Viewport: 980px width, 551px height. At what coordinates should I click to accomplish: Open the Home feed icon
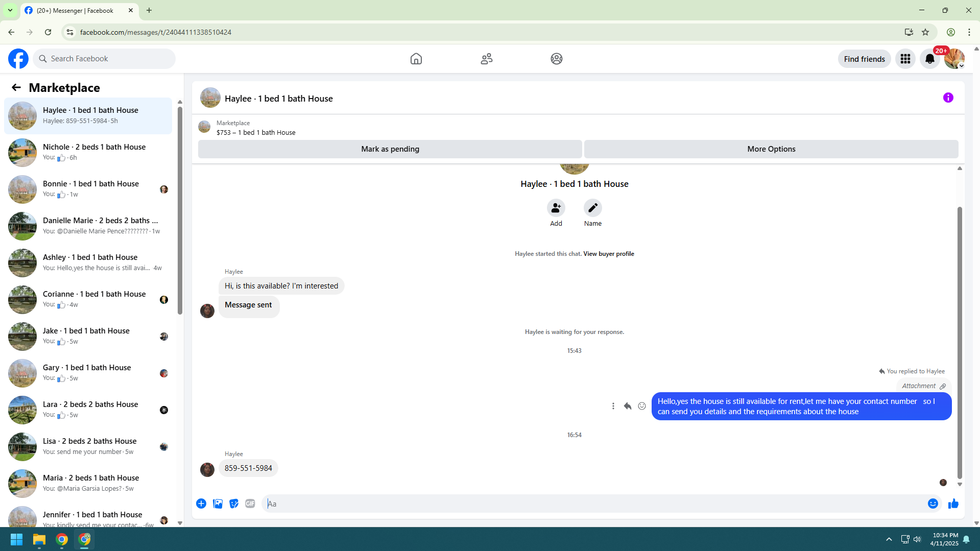(x=416, y=59)
